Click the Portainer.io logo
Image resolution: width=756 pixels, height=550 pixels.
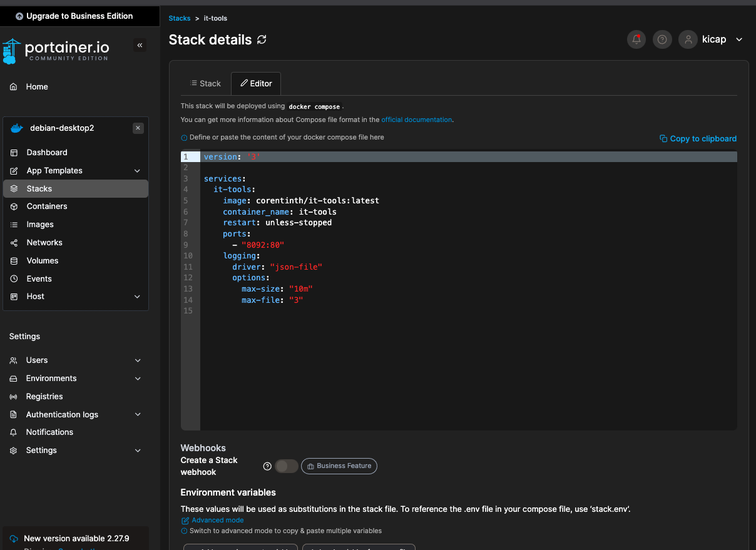[56, 51]
